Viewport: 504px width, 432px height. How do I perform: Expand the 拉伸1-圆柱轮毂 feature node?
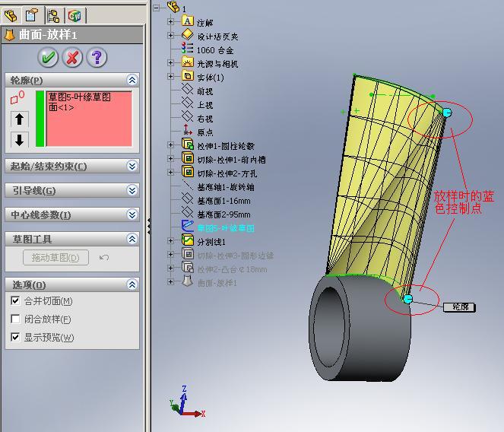point(171,145)
